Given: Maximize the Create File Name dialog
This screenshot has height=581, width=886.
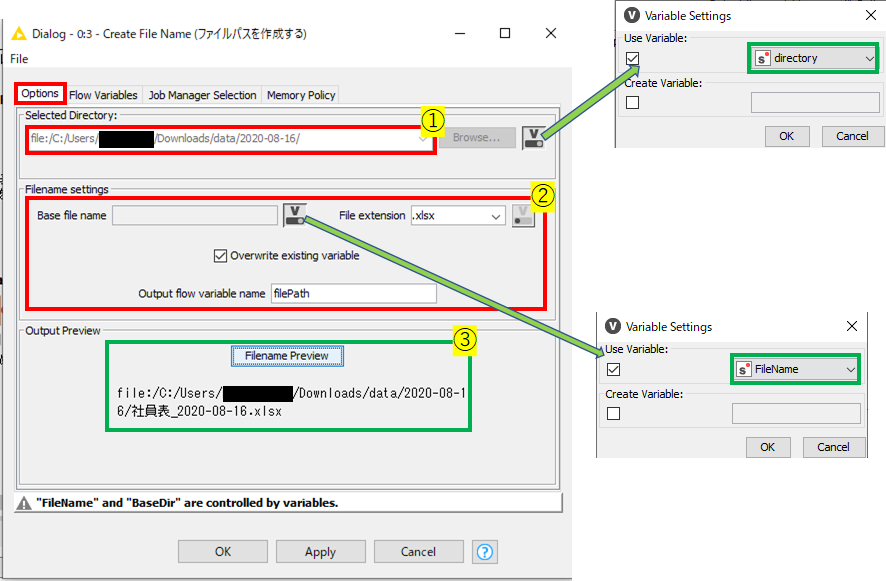Looking at the screenshot, I should coord(505,33).
